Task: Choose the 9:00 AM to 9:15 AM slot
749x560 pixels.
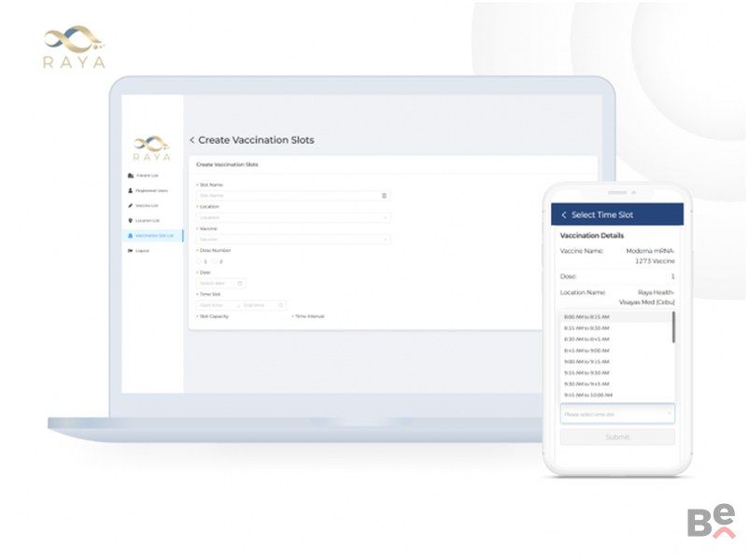Action: tap(616, 361)
